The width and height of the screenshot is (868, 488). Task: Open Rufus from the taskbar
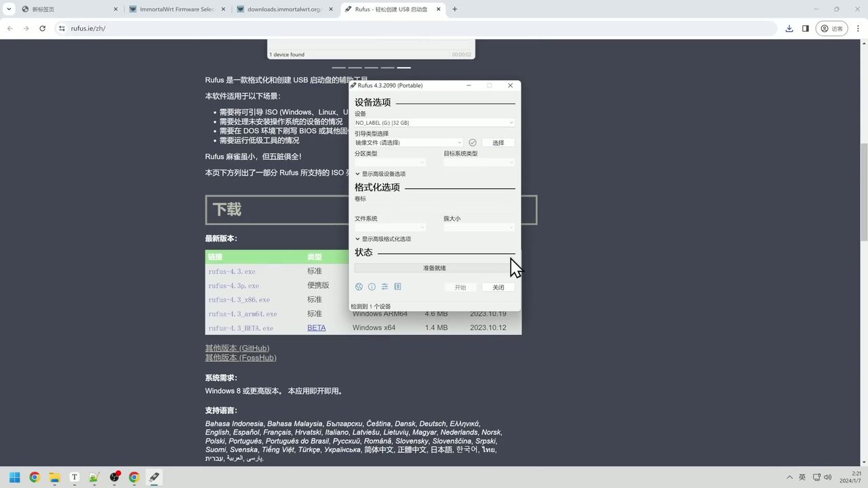point(153,478)
